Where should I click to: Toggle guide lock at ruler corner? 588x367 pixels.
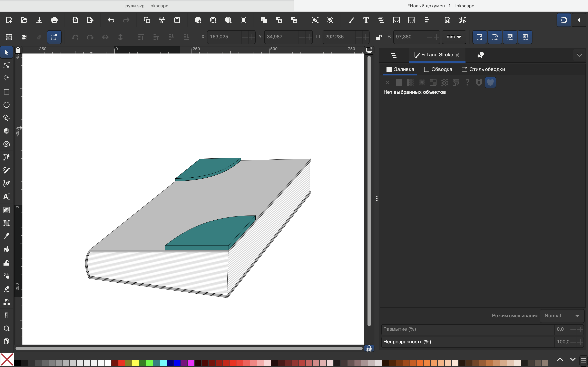coord(18,50)
